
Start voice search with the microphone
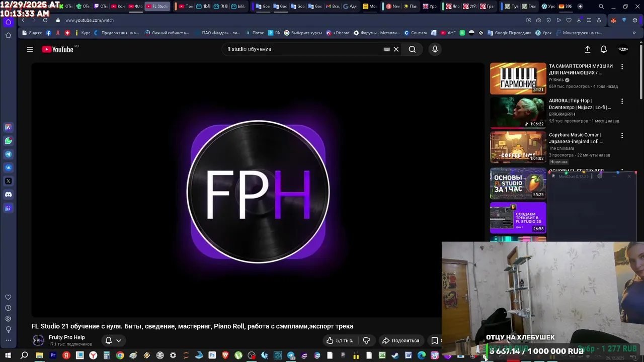[435, 49]
